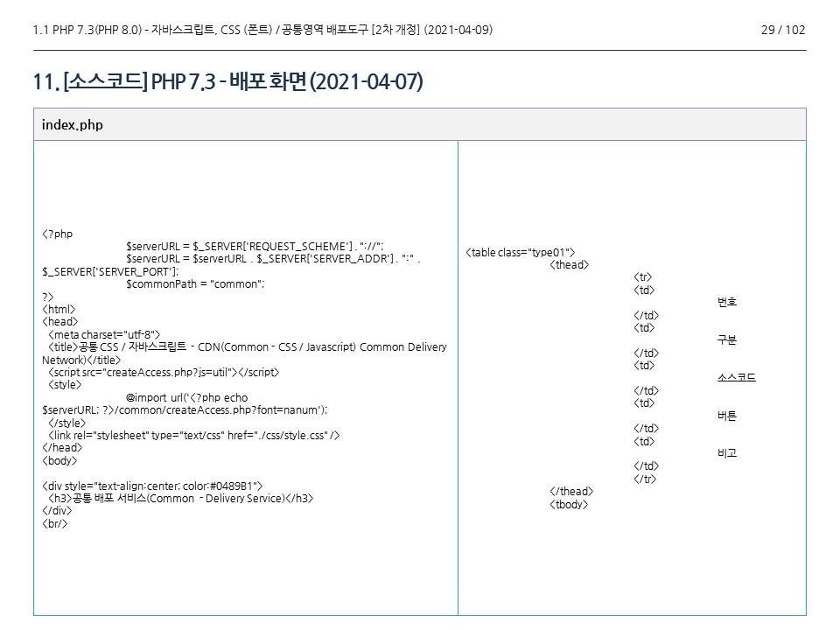Click the $commonPath = "common" line
The width and height of the screenshot is (840, 630).
tap(195, 283)
